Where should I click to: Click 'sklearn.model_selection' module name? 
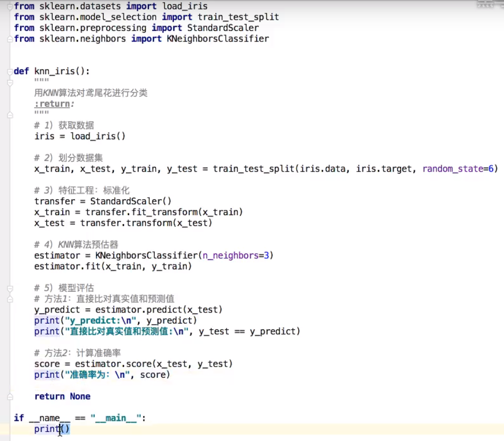pos(98,17)
